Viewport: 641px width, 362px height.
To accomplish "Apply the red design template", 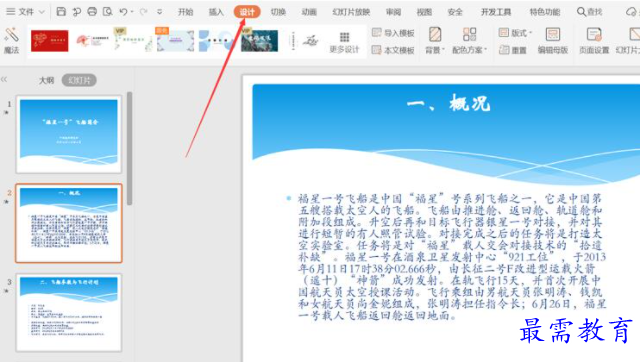I will (x=50, y=40).
